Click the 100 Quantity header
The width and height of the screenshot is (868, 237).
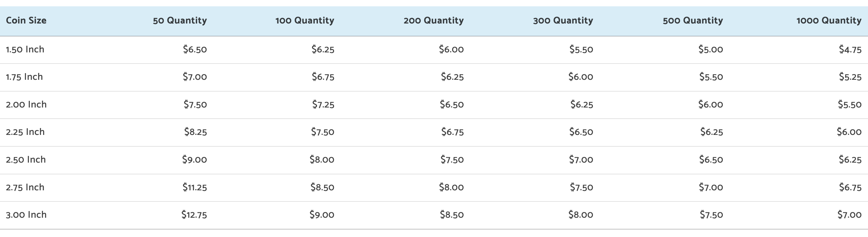pyautogui.click(x=305, y=20)
